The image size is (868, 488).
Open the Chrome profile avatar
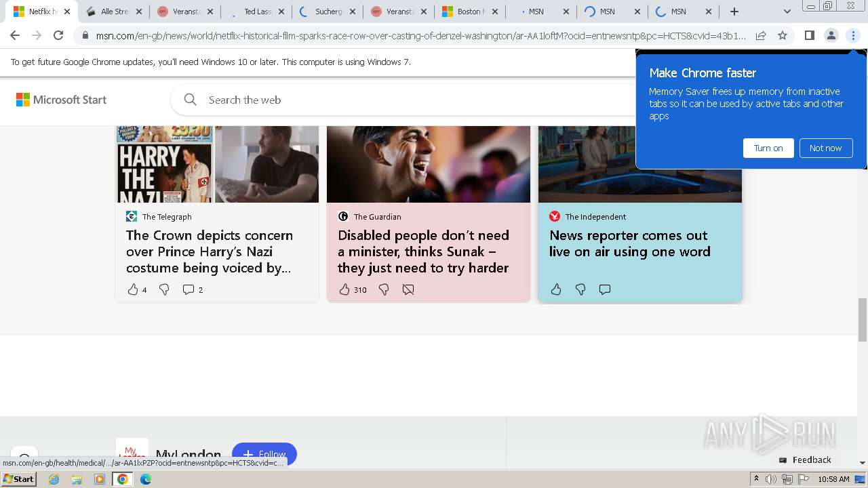pyautogui.click(x=831, y=35)
